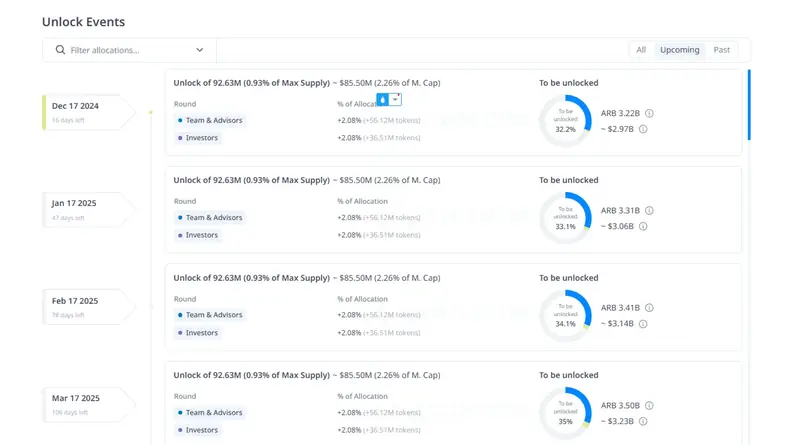Viewport: 800px width, 445px height.
Task: Switch to the Past tab
Action: (721, 50)
